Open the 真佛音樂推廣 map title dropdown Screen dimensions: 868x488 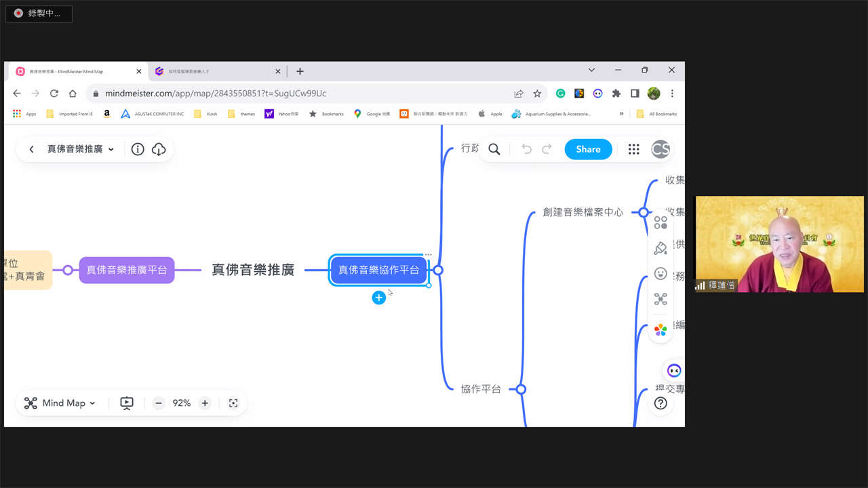tap(81, 149)
